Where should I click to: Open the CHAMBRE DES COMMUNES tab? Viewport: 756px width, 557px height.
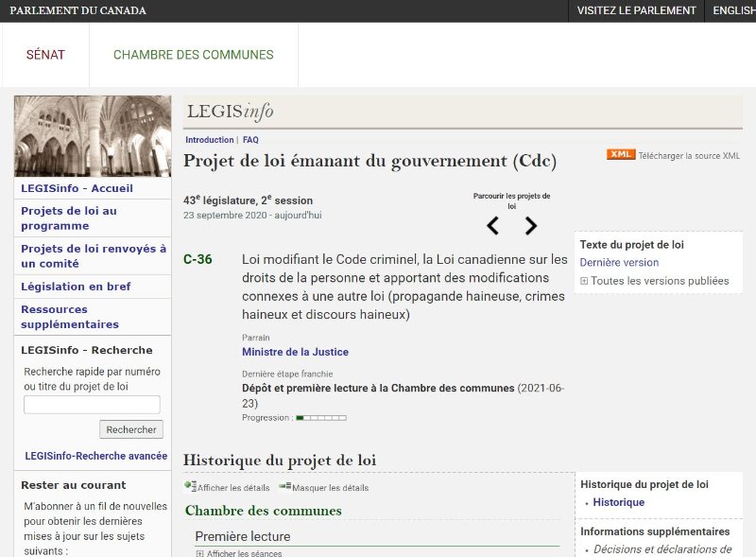click(194, 55)
